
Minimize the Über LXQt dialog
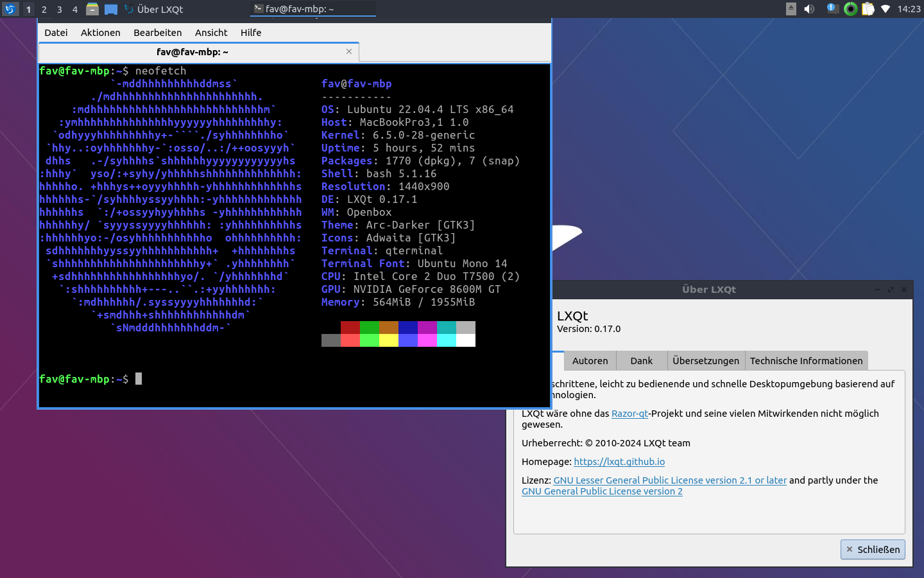pos(877,290)
